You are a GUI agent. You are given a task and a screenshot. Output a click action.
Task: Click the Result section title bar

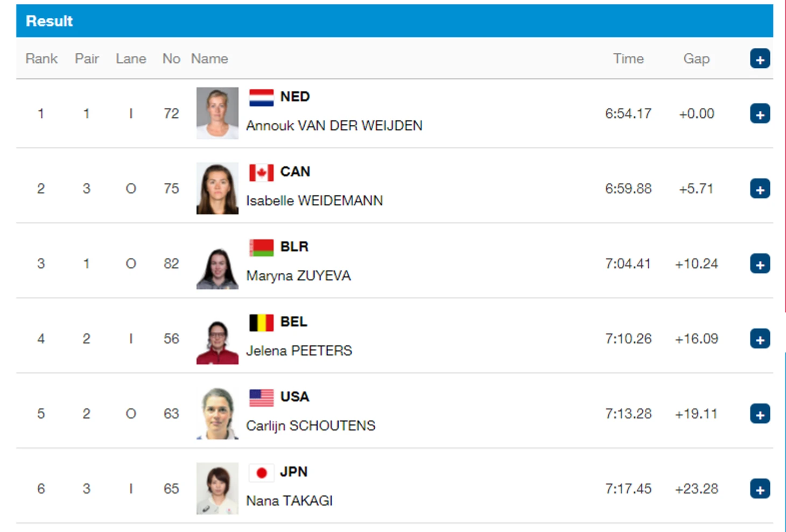pos(395,21)
